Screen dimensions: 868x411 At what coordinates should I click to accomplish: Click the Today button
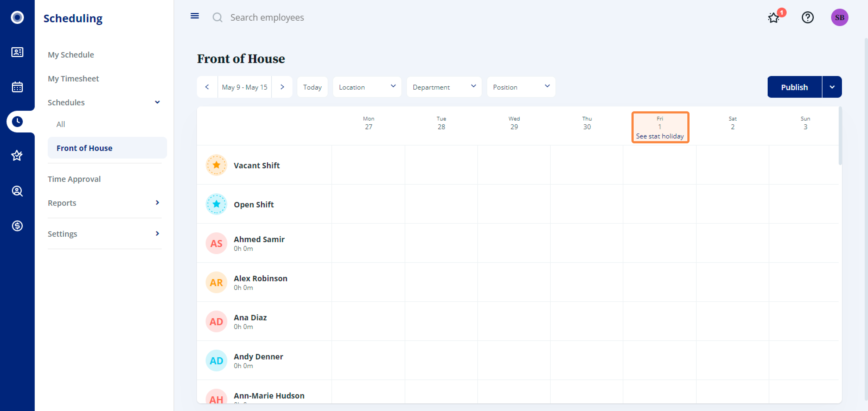click(312, 87)
